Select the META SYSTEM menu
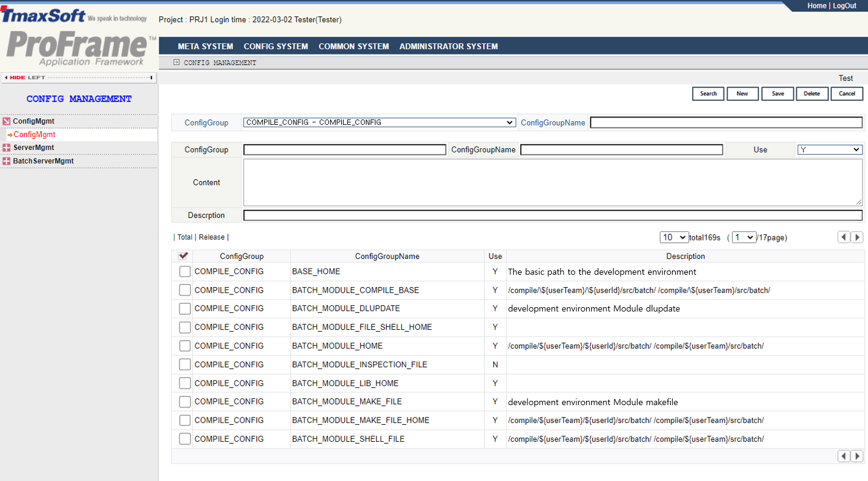The image size is (868, 481). [205, 46]
